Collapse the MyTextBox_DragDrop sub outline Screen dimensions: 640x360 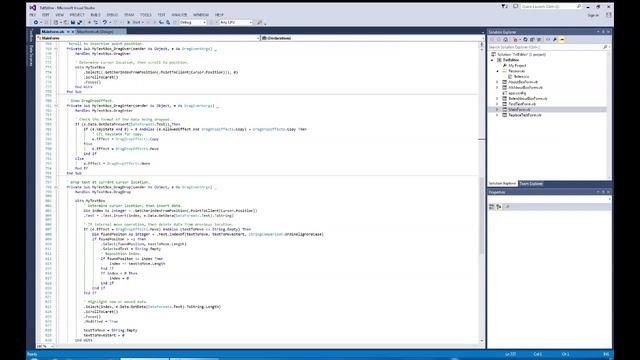(56, 187)
